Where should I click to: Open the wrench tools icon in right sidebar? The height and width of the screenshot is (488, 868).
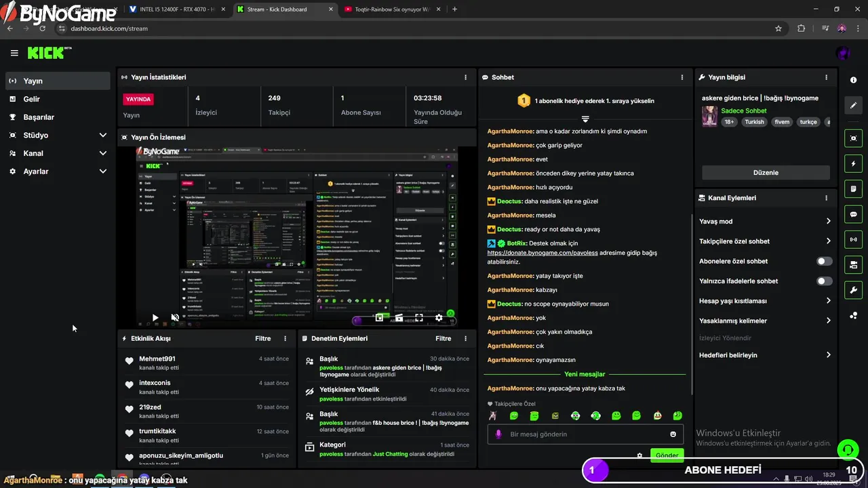click(853, 290)
